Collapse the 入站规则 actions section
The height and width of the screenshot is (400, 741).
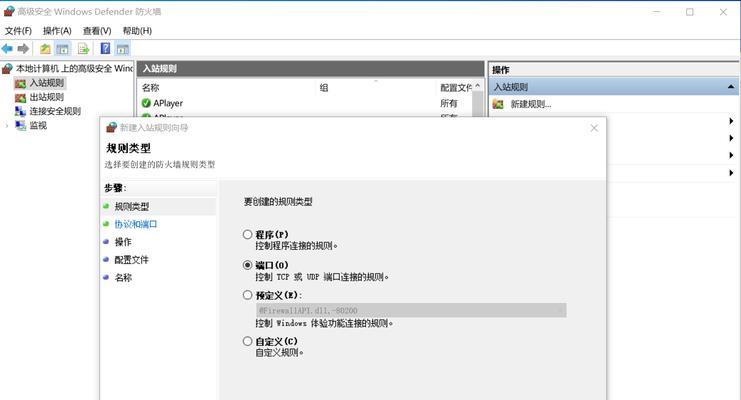(731, 87)
